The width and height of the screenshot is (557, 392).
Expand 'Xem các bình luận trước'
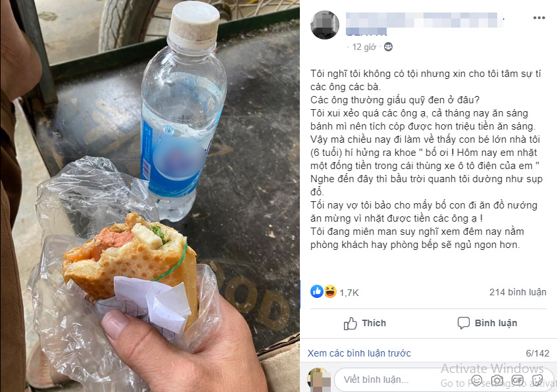pos(359,353)
